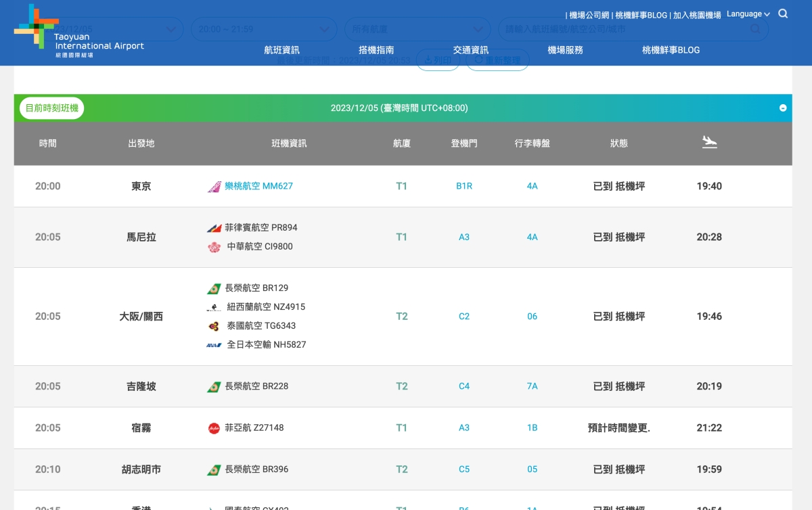This screenshot has width=812, height=510.
Task: Click the Peach Aviation logo beside MM627
Action: pos(214,187)
